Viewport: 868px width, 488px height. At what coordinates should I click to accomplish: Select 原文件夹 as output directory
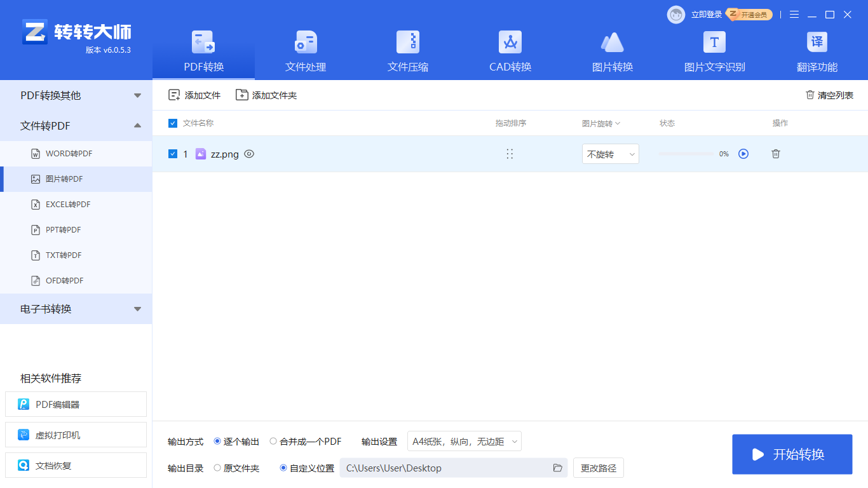pos(218,468)
